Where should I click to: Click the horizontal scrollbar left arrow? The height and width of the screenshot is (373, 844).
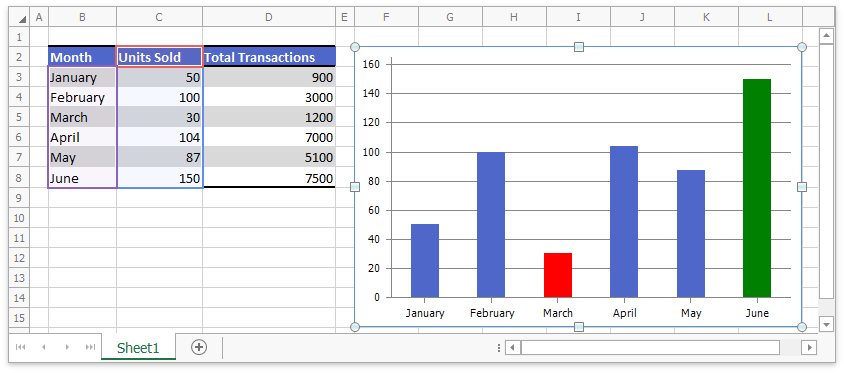(512, 348)
